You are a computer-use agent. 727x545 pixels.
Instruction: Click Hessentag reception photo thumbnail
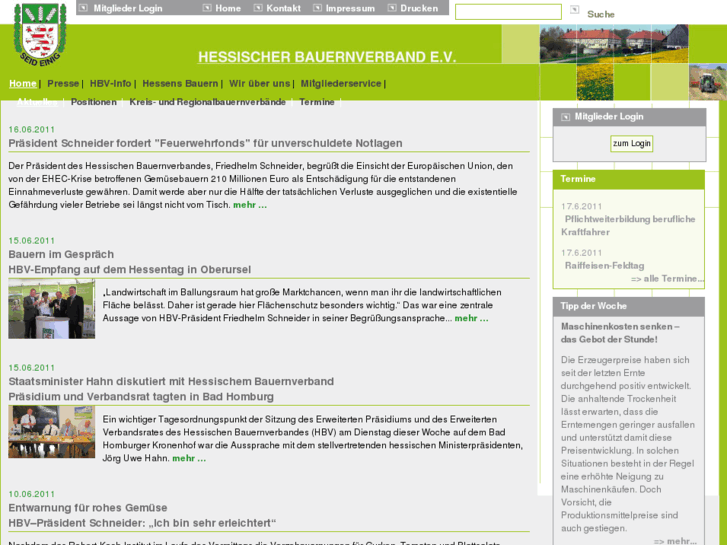coord(51,308)
